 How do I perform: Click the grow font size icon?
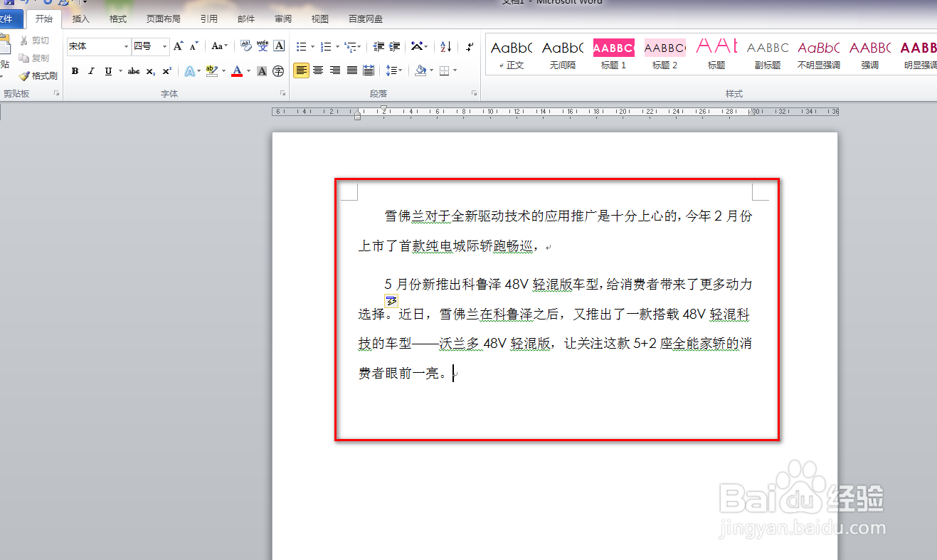(x=178, y=46)
